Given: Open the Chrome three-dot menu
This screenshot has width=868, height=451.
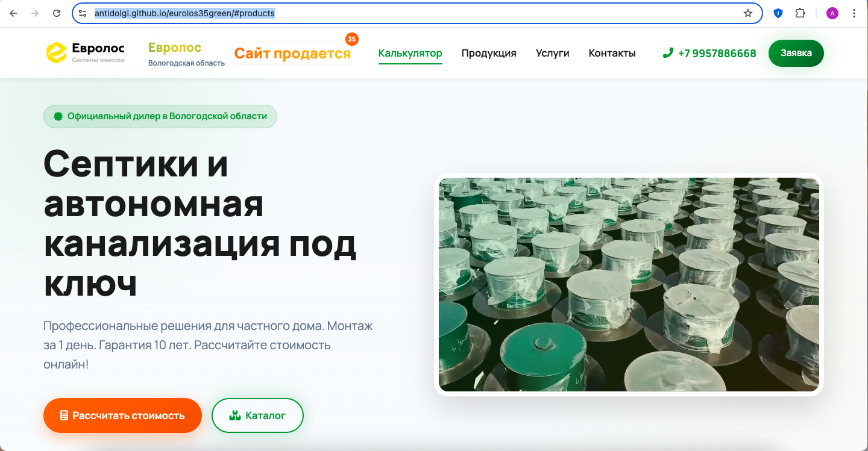Looking at the screenshot, I should (854, 13).
